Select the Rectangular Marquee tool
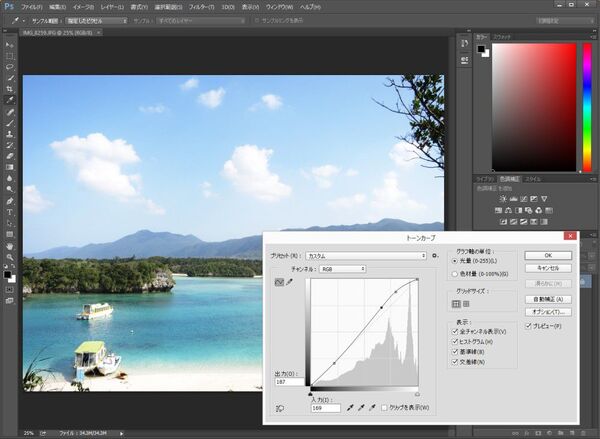Screen dimensions: 600x439 (10, 56)
